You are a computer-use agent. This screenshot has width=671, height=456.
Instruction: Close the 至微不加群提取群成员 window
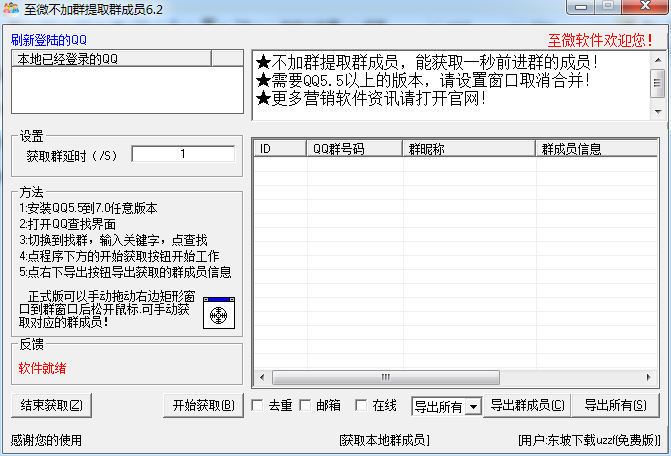645,9
